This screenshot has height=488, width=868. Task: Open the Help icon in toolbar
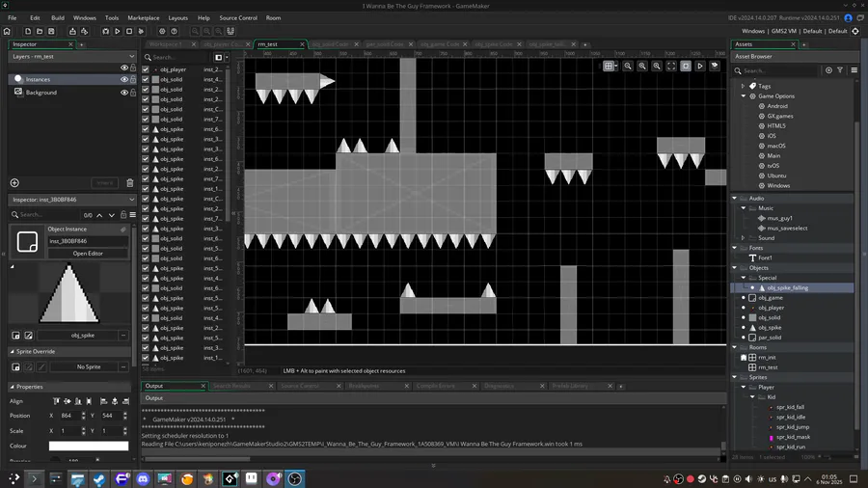point(174,32)
